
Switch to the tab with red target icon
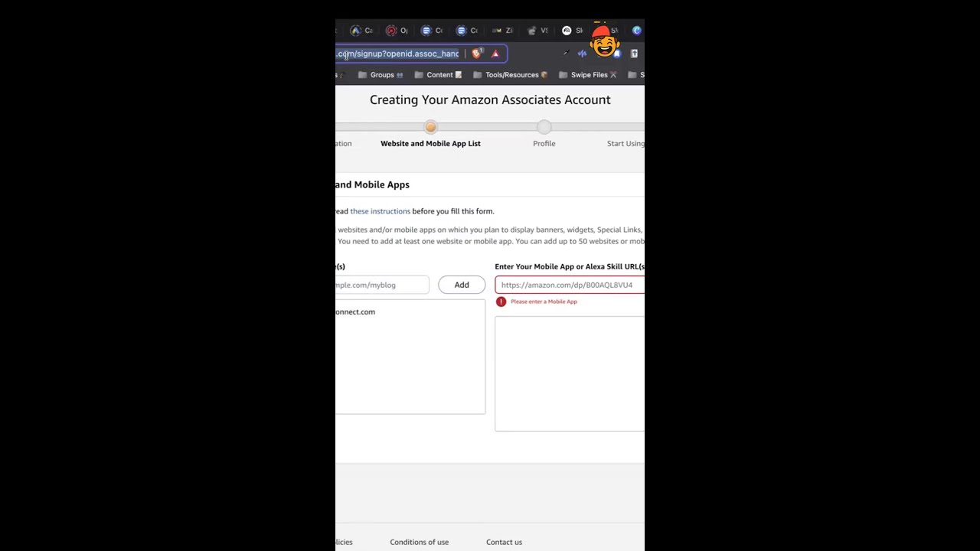(x=391, y=31)
